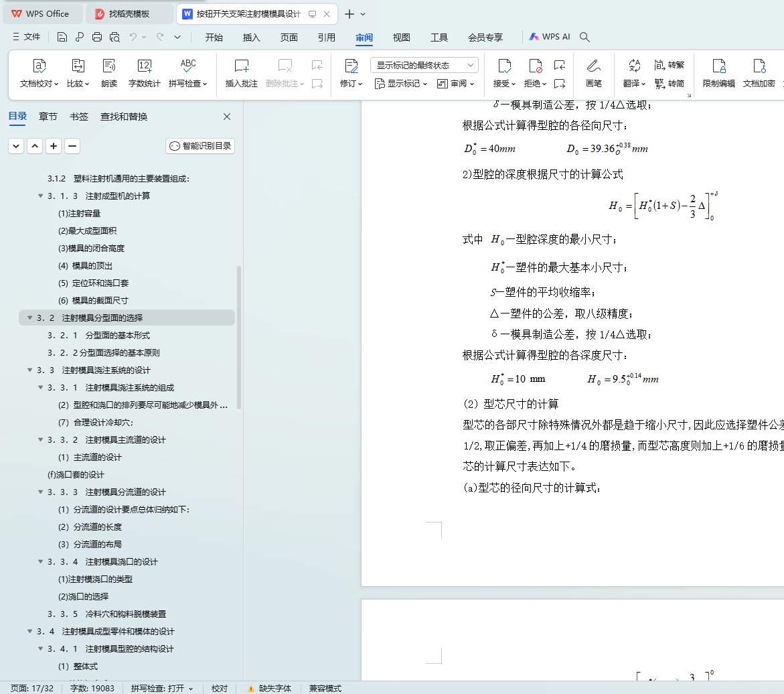Click the Undo arrow icon
This screenshot has width=784, height=694.
133,37
